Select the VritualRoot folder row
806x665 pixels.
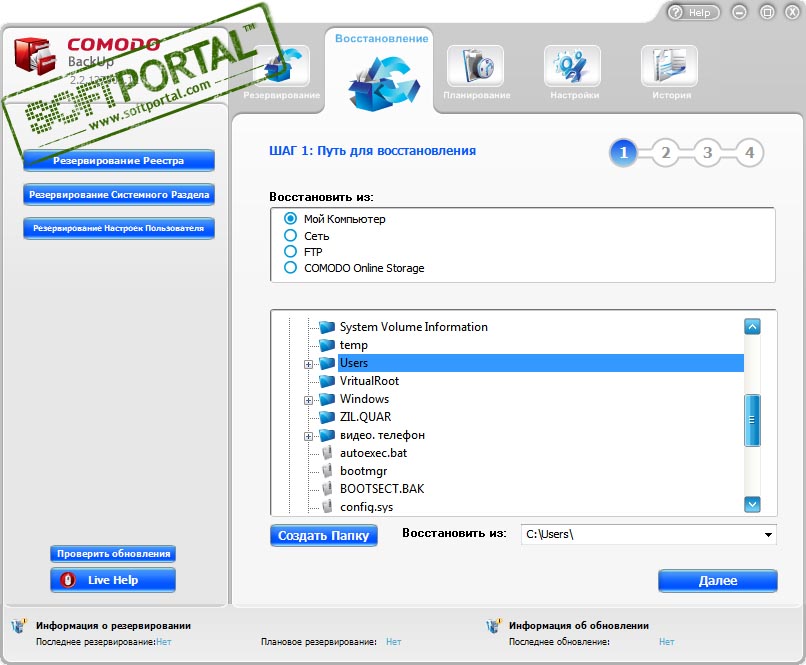pyautogui.click(x=369, y=381)
